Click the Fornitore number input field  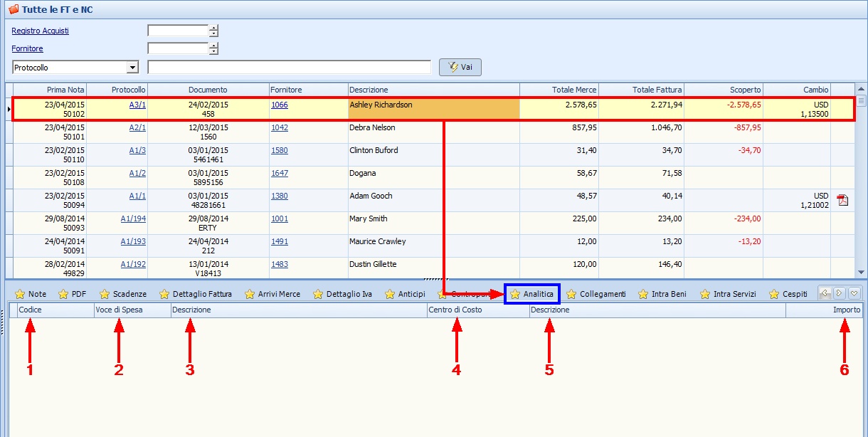point(177,48)
